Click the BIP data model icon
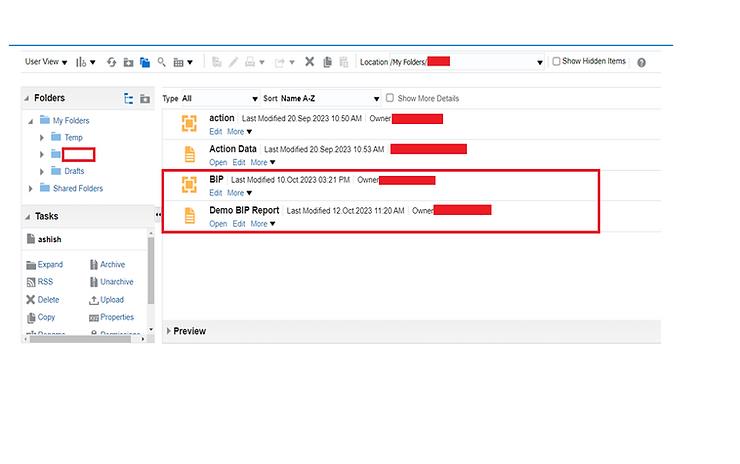This screenshot has height=464, width=740. coord(189,185)
